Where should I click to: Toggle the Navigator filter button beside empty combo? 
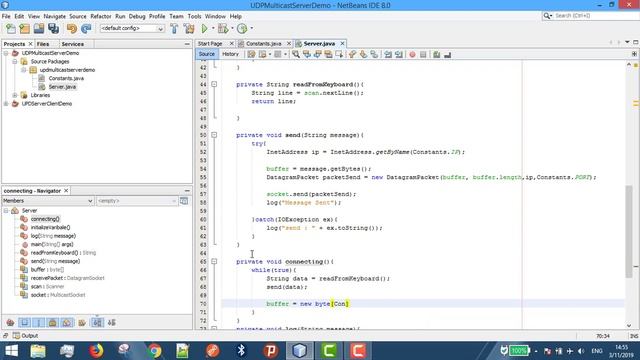pyautogui.click(x=184, y=201)
